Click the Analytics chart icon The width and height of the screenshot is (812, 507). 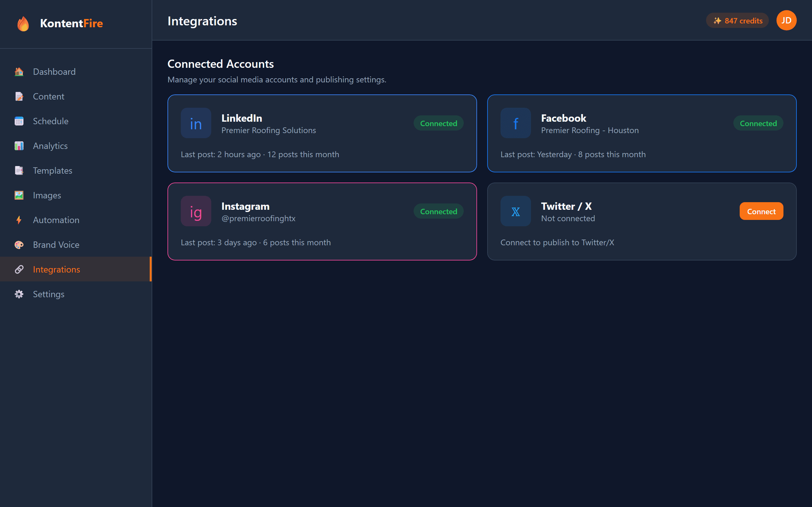(x=19, y=145)
